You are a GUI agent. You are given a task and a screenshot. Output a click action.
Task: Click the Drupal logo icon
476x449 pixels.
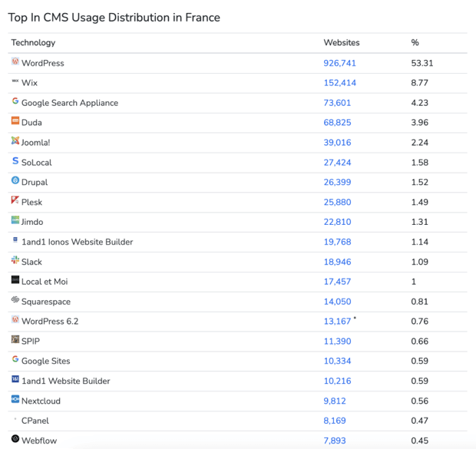(15, 180)
